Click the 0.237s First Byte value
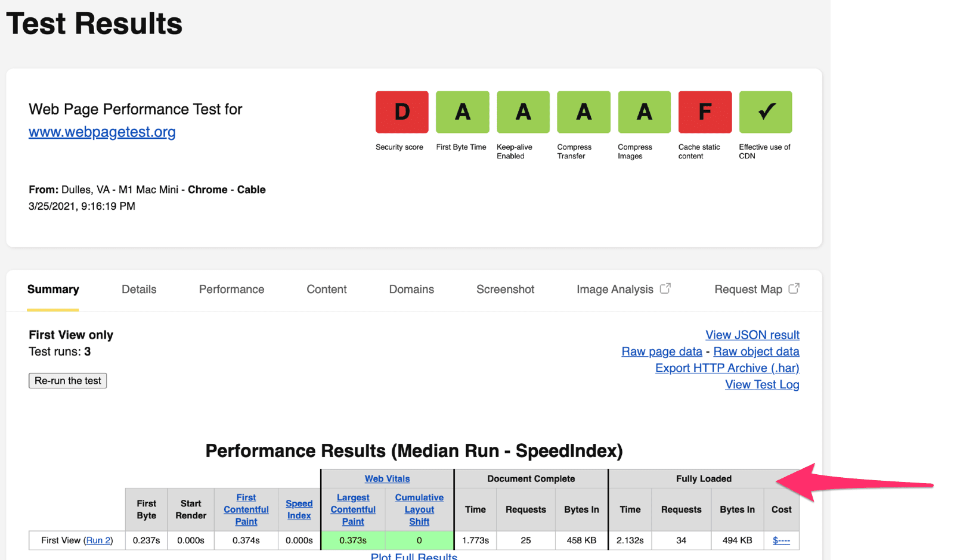This screenshot has height=560, width=954. click(147, 540)
